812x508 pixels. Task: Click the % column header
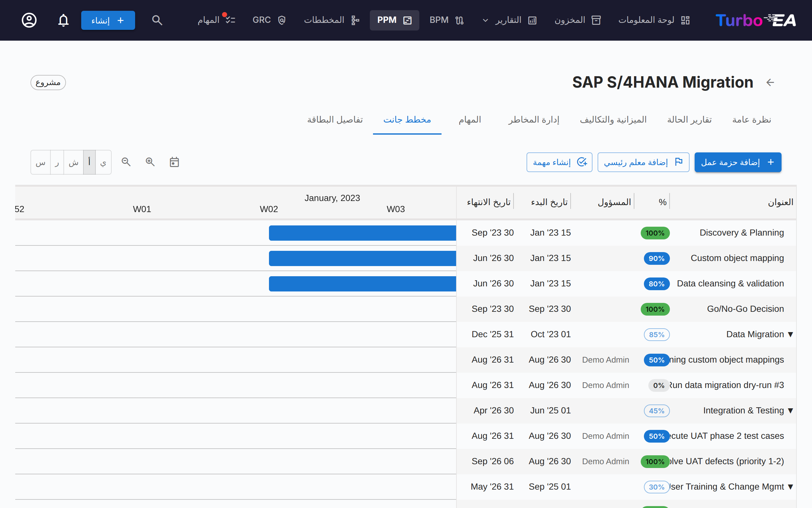coord(662,202)
